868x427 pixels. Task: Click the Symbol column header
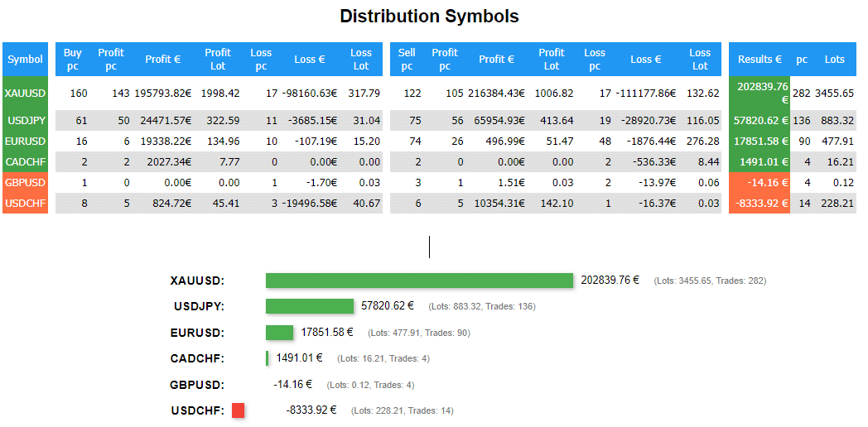pyautogui.click(x=25, y=60)
